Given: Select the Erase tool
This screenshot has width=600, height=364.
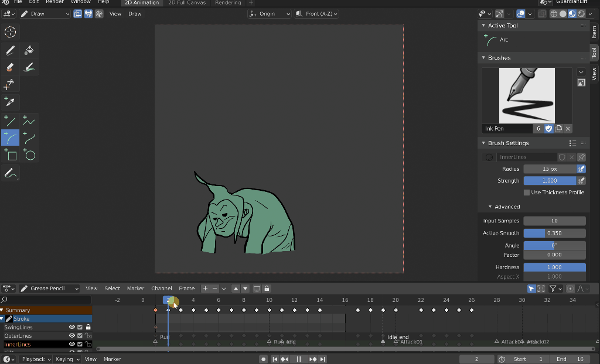Looking at the screenshot, I should pyautogui.click(x=9, y=68).
